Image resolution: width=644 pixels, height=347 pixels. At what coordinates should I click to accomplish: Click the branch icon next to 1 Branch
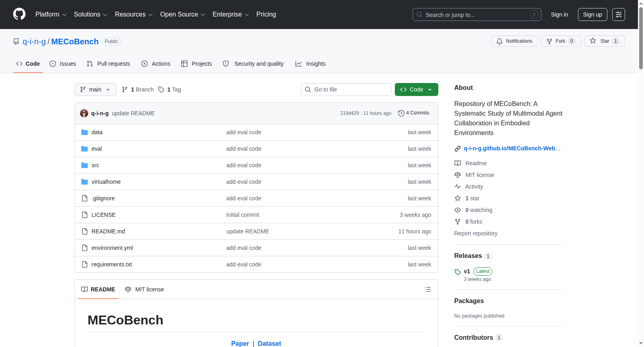(x=125, y=89)
